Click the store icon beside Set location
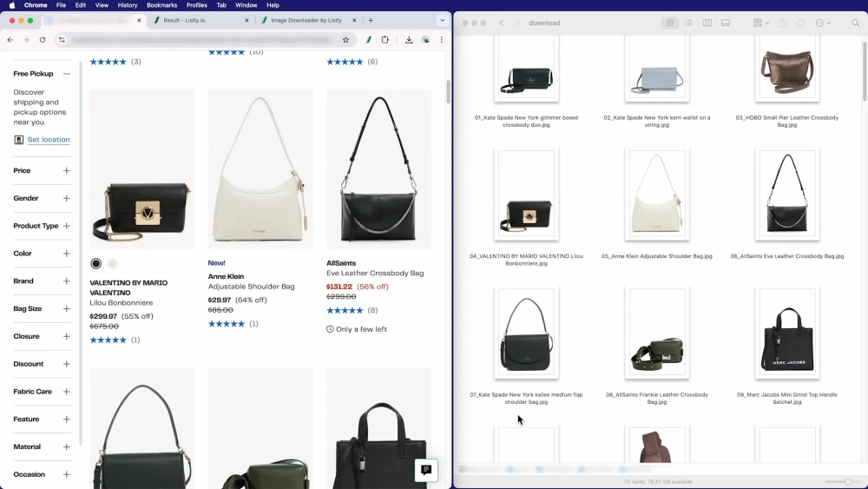 pyautogui.click(x=19, y=140)
